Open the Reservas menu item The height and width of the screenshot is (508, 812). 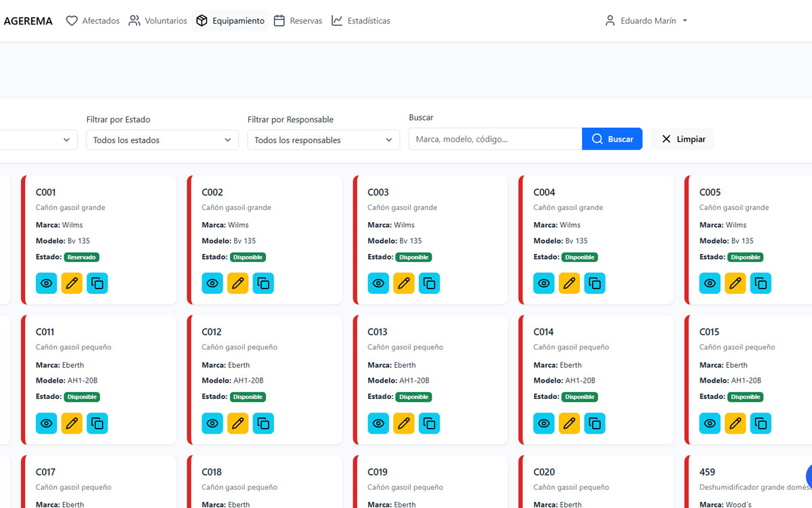298,21
